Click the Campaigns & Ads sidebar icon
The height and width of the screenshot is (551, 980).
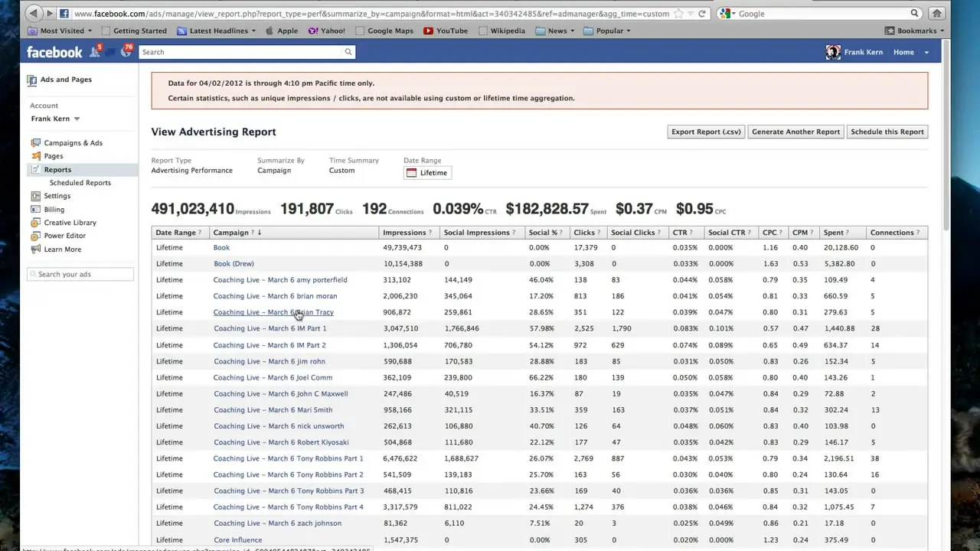[35, 143]
